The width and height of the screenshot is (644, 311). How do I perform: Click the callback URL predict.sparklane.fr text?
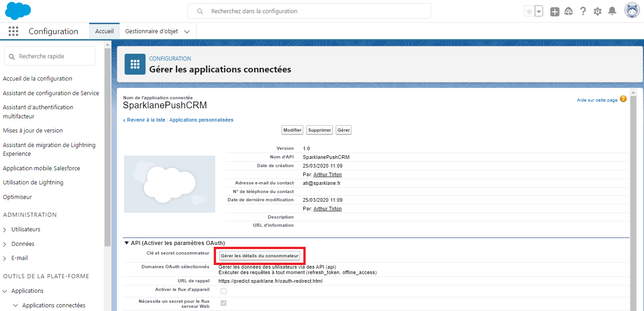(x=271, y=281)
